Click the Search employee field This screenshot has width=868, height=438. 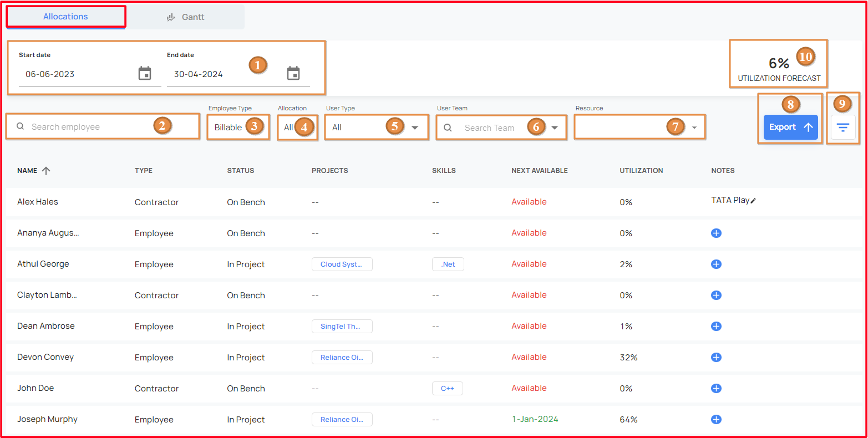click(x=103, y=127)
